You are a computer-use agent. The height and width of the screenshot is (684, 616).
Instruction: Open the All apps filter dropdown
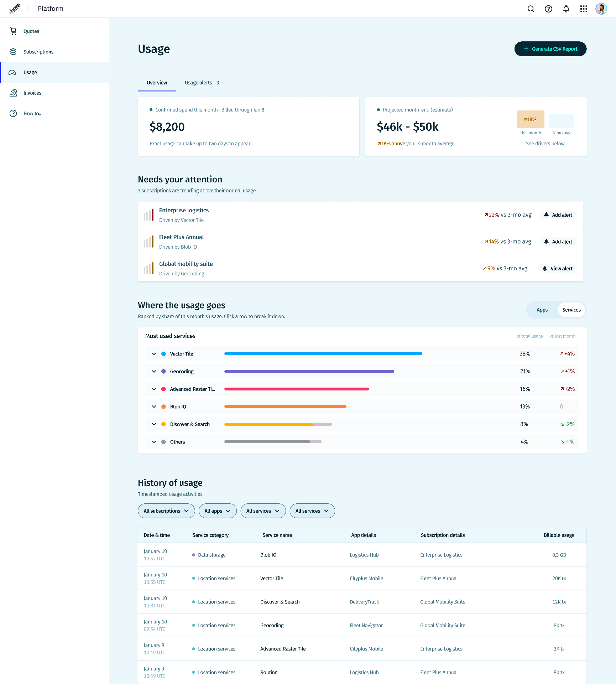[218, 511]
